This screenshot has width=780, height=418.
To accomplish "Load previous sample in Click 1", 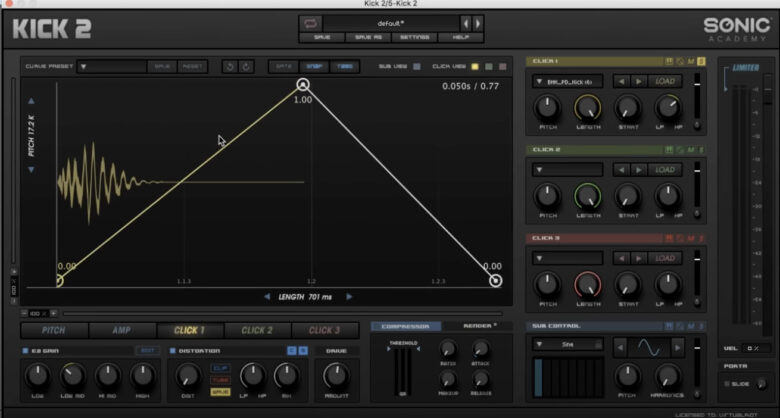I will tap(621, 81).
